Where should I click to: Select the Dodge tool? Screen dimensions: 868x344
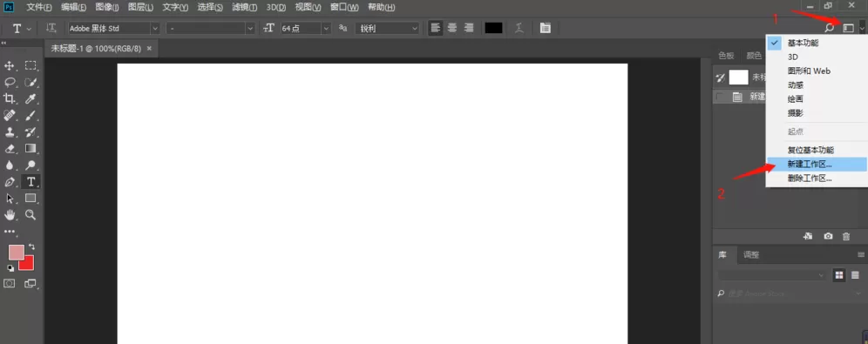tap(31, 165)
